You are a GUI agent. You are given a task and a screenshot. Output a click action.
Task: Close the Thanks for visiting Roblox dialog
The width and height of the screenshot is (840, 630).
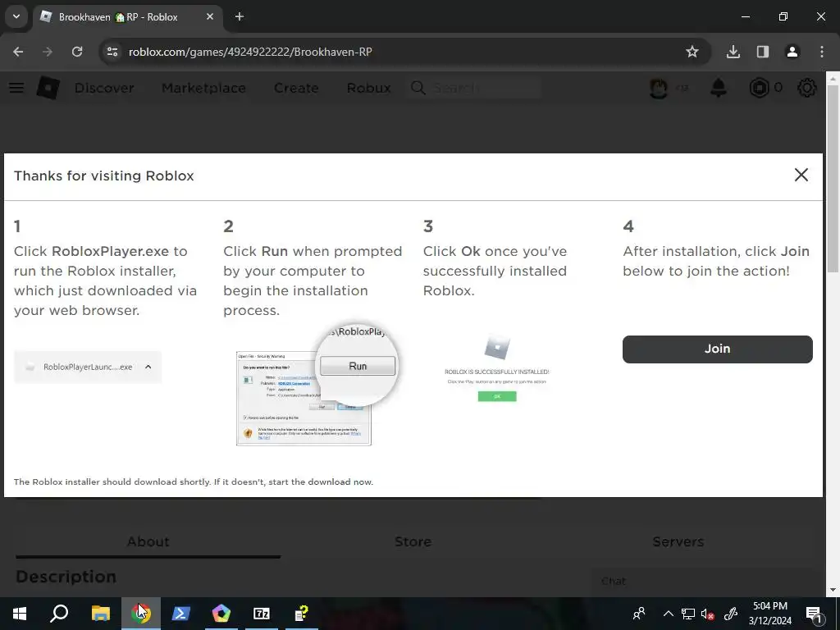click(x=801, y=175)
